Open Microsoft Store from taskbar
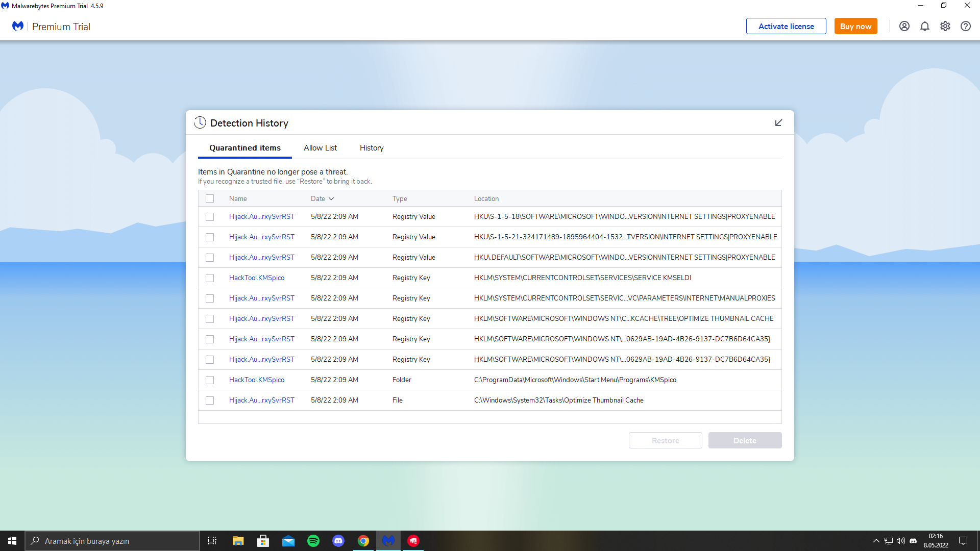Screen dimensions: 980x551 click(263, 541)
